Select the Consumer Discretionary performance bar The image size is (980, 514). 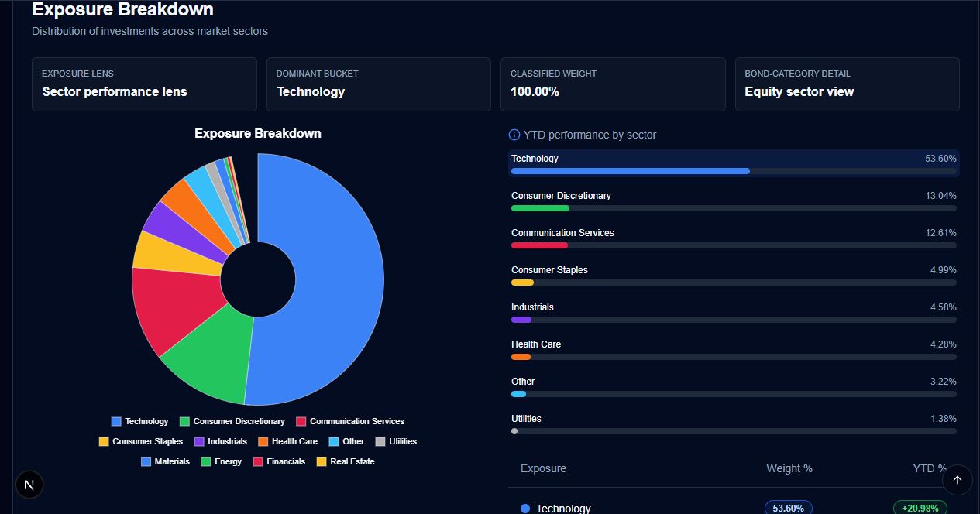734,208
